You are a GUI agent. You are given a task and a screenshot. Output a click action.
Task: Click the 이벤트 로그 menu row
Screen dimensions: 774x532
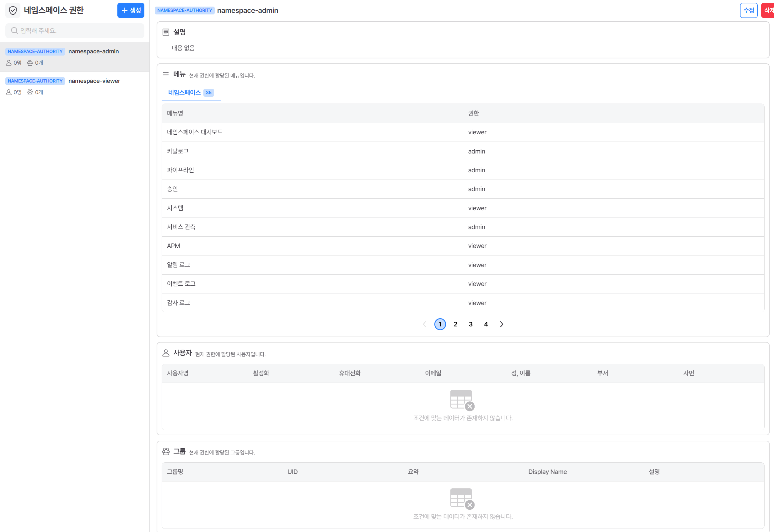pyautogui.click(x=463, y=284)
